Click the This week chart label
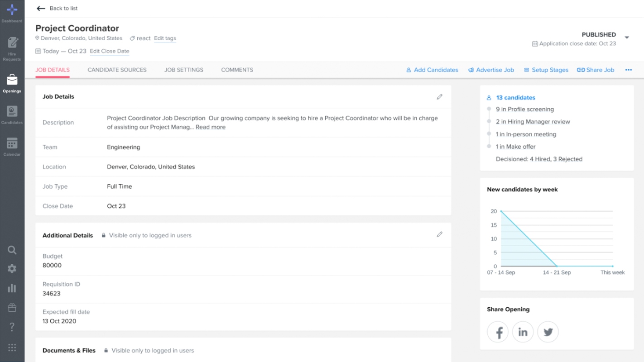The width and height of the screenshot is (644, 362). 613,272
